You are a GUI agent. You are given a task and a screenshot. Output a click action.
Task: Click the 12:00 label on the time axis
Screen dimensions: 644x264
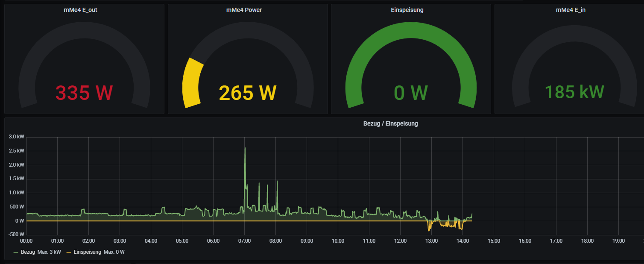[400, 241]
